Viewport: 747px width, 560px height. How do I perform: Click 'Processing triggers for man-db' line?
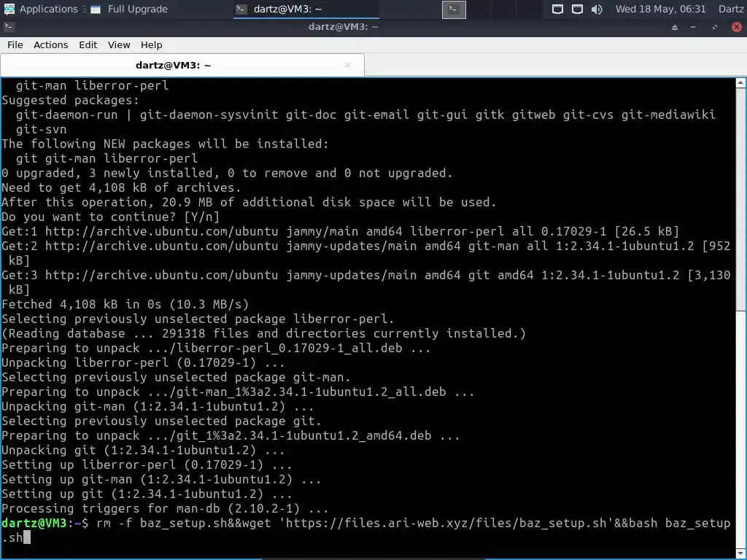pyautogui.click(x=166, y=508)
